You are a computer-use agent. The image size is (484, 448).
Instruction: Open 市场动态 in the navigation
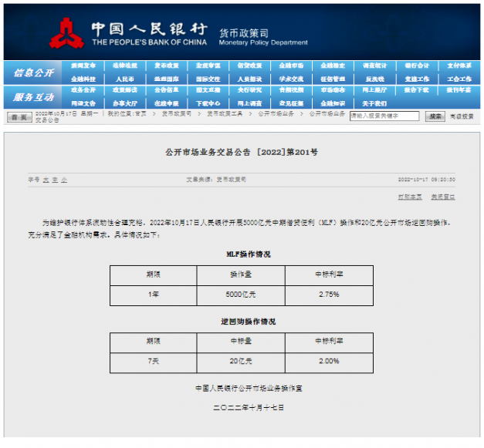point(333,90)
